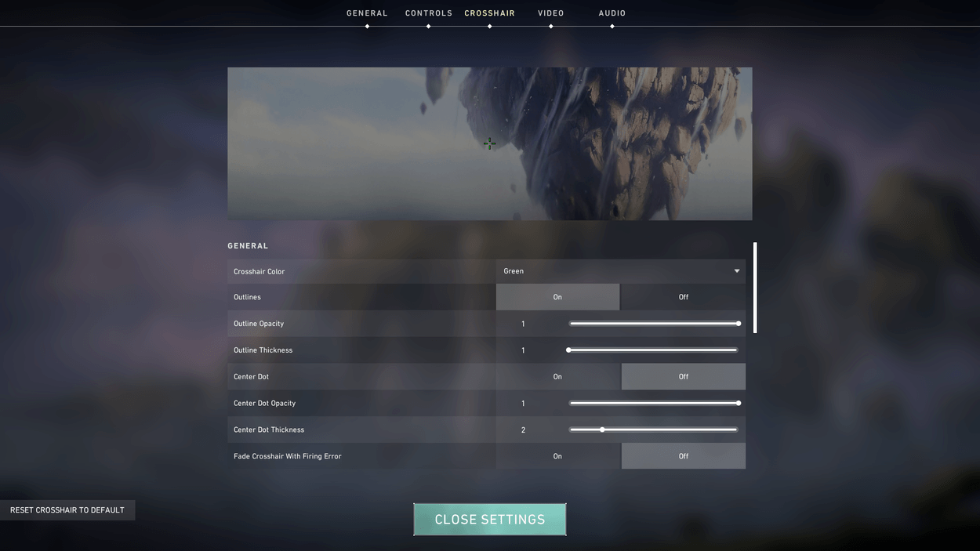Turn off Fade Crosshair With Firing Error

click(682, 455)
